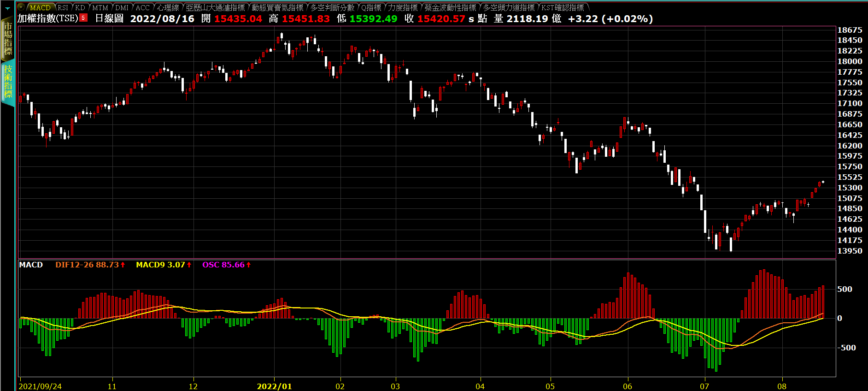Open the 多空頭力道指標 tab
Screen dimensions: 868x391
pos(509,8)
